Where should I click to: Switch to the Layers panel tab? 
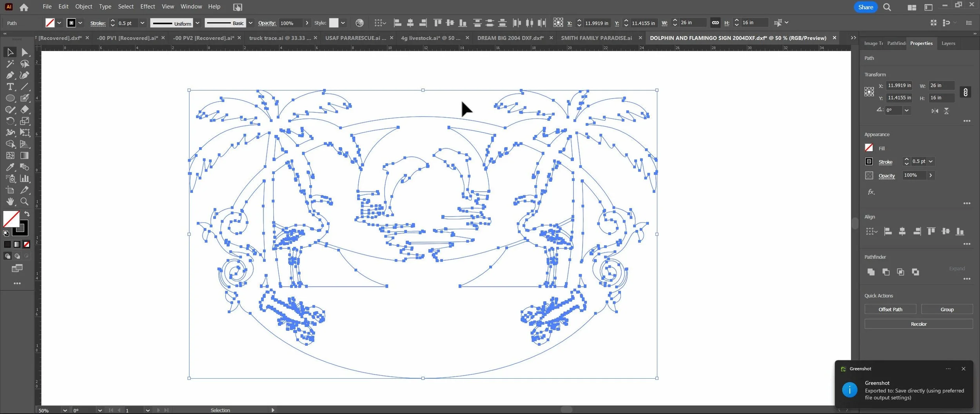tap(948, 44)
